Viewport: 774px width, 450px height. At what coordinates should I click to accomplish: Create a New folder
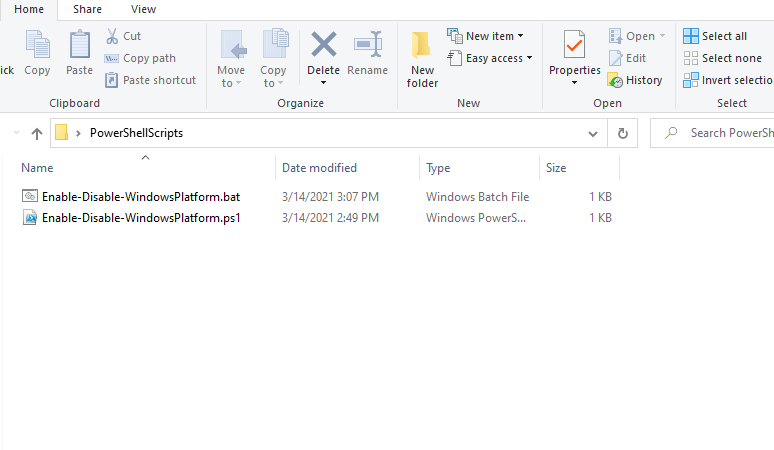[x=422, y=59]
